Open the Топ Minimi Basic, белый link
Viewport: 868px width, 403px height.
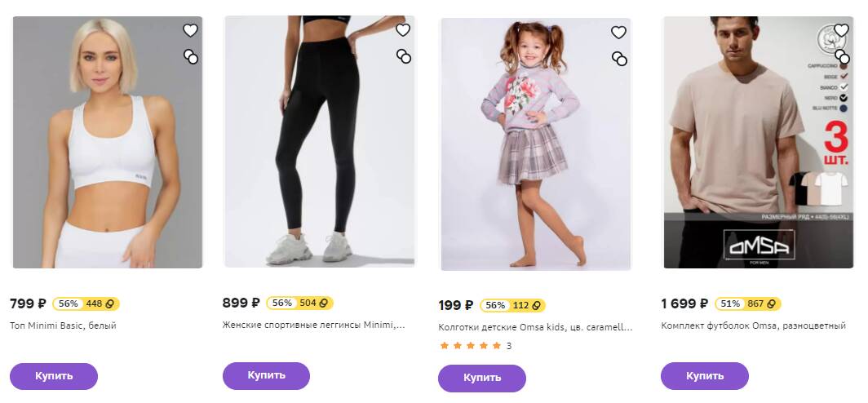[63, 325]
